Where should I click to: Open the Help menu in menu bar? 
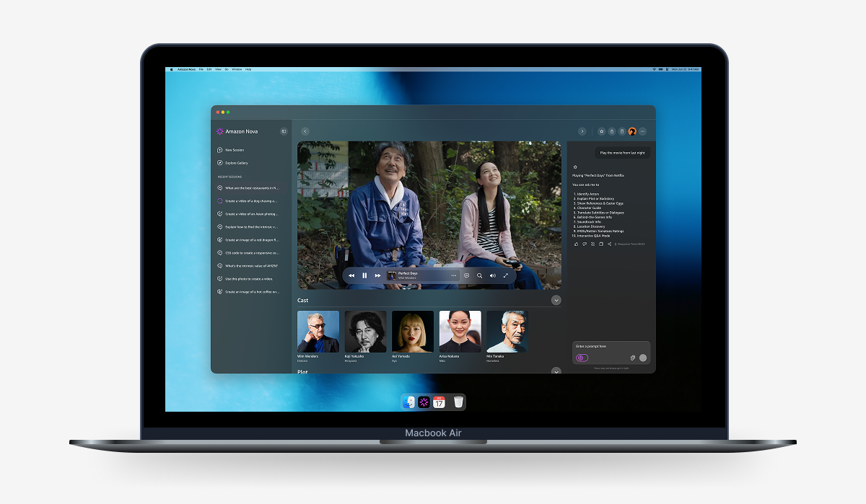[248, 69]
